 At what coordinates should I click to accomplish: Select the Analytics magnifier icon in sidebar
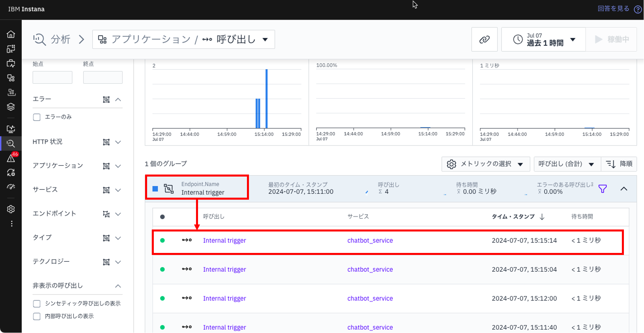pyautogui.click(x=11, y=144)
